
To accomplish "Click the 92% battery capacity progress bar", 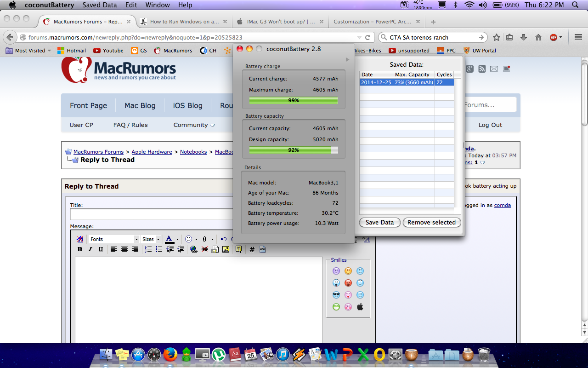I will (294, 150).
